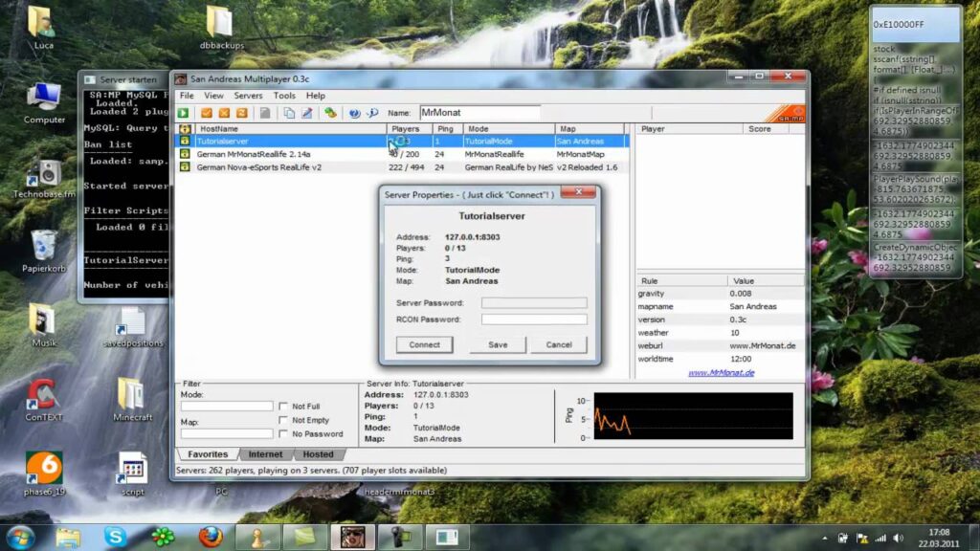The height and width of the screenshot is (551, 980).
Task: Click Cancel in Server Properties dialog
Action: (559, 344)
